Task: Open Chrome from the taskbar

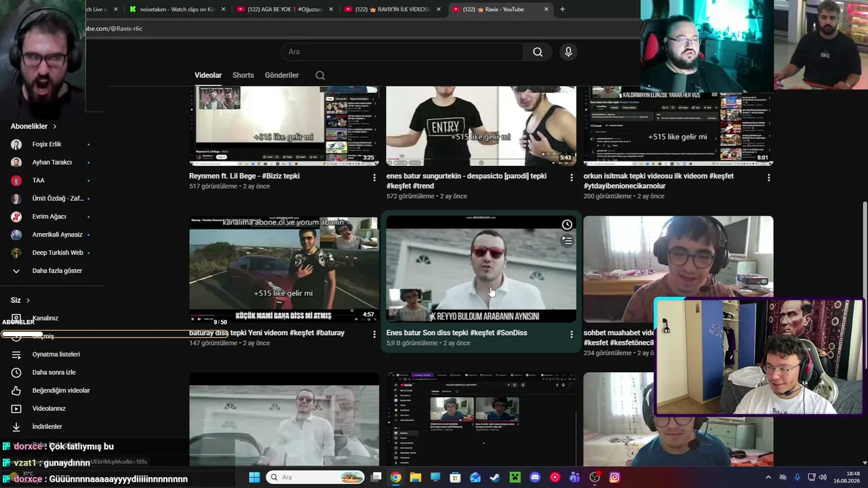Action: point(395,477)
